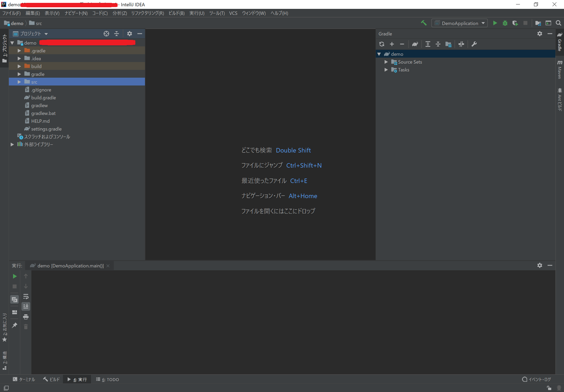Screen dimensions: 564x392
Task: Switch to the 6: TODO bottom tab
Action: click(107, 379)
